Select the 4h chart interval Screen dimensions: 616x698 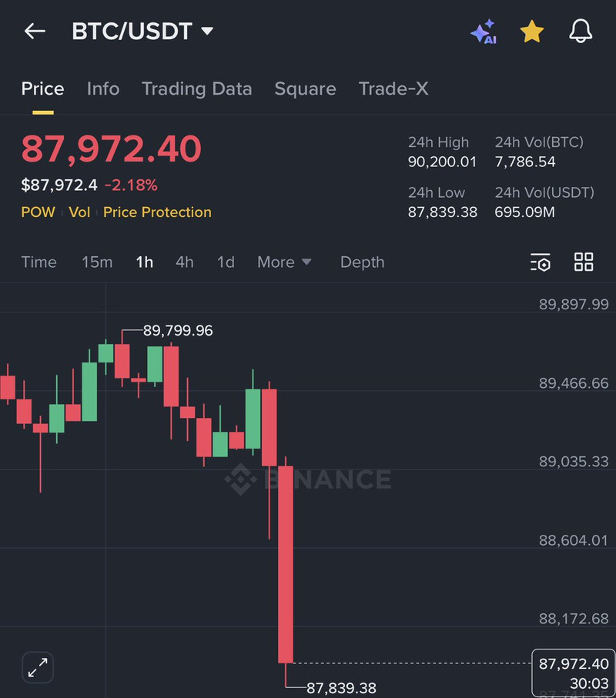tap(185, 262)
